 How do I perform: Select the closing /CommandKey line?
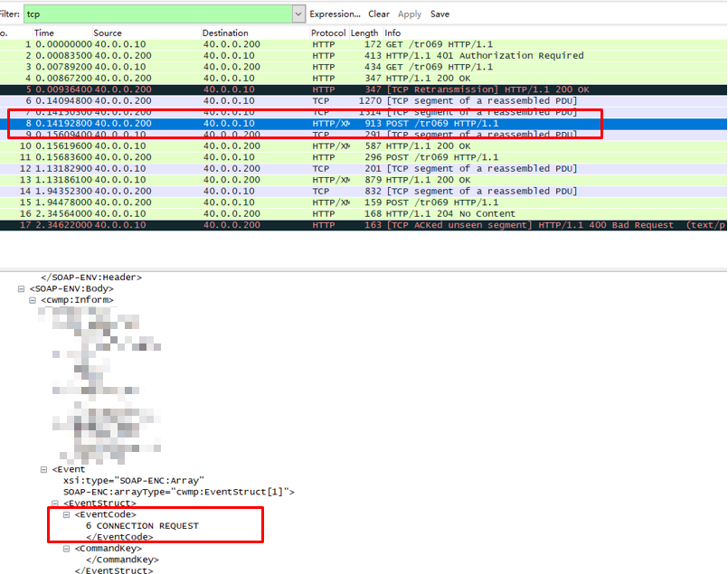coord(123,560)
